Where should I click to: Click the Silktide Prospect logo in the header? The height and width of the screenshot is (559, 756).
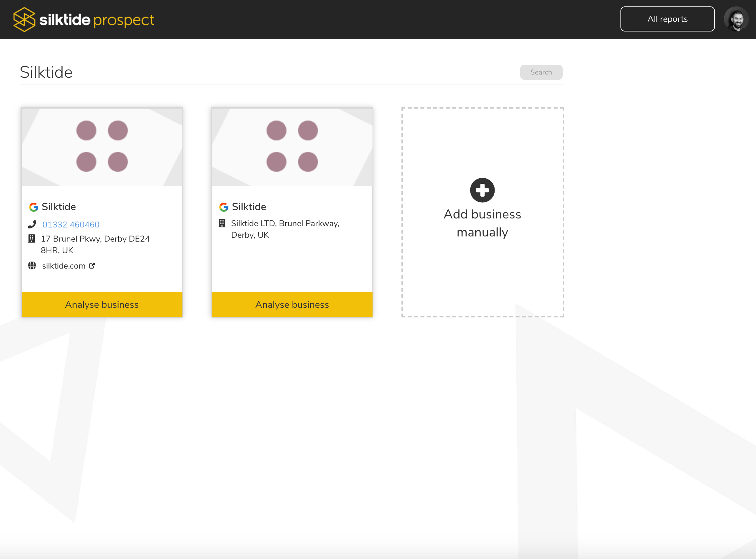click(x=83, y=19)
